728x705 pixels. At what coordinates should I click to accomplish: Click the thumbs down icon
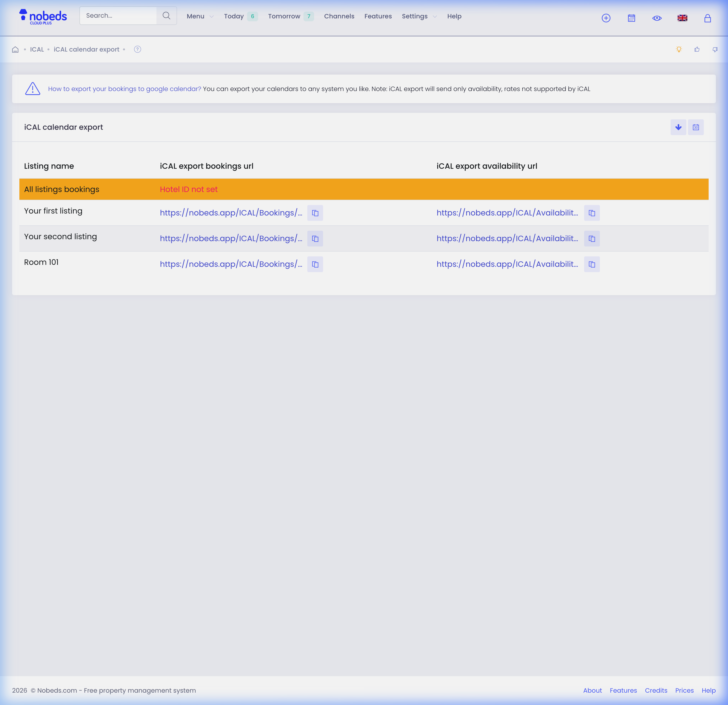click(x=715, y=49)
